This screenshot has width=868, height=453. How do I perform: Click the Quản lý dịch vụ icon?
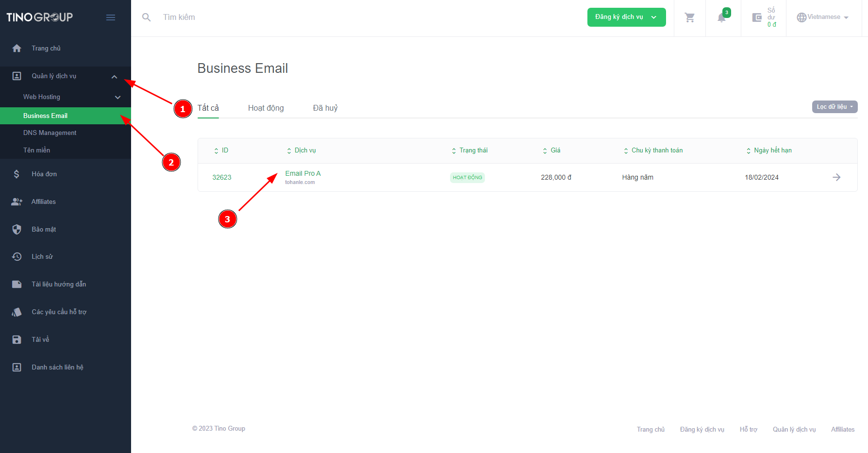(x=17, y=76)
